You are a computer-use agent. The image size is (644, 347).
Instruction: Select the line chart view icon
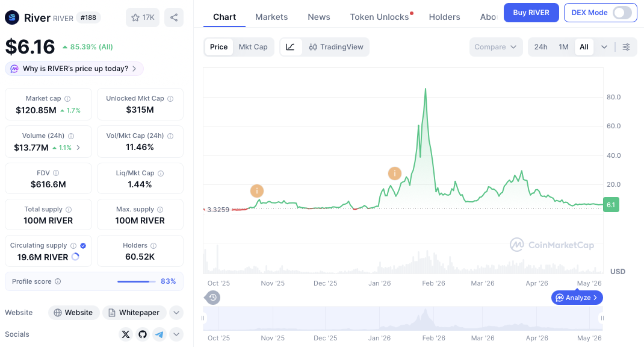[290, 47]
